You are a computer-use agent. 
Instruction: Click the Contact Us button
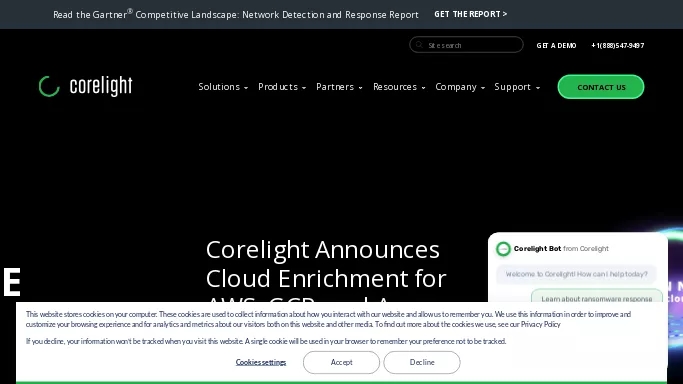601,87
